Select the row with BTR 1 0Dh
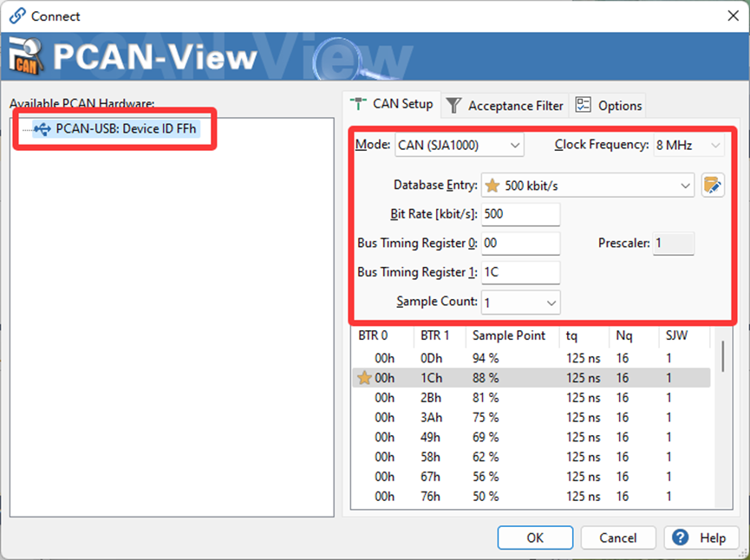This screenshot has height=560, width=750. tap(532, 358)
